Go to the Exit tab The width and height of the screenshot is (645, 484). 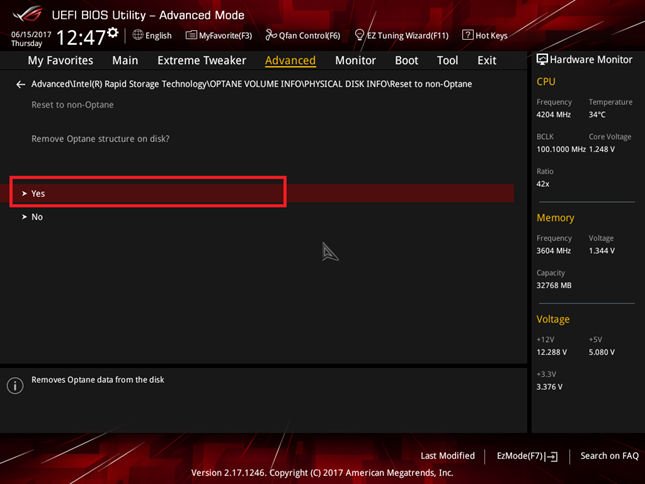487,60
